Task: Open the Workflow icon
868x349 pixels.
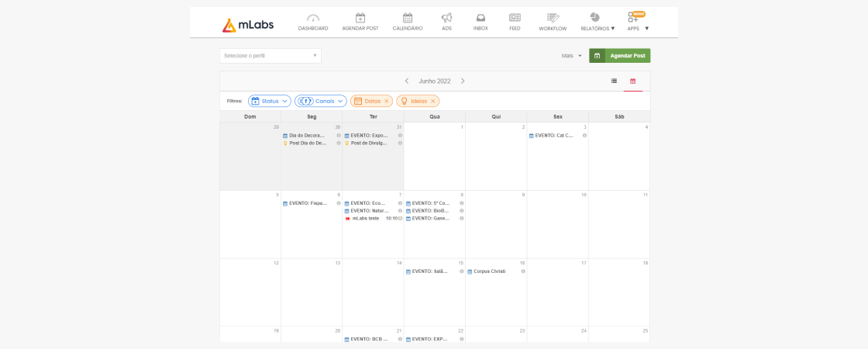Action: pyautogui.click(x=553, y=18)
